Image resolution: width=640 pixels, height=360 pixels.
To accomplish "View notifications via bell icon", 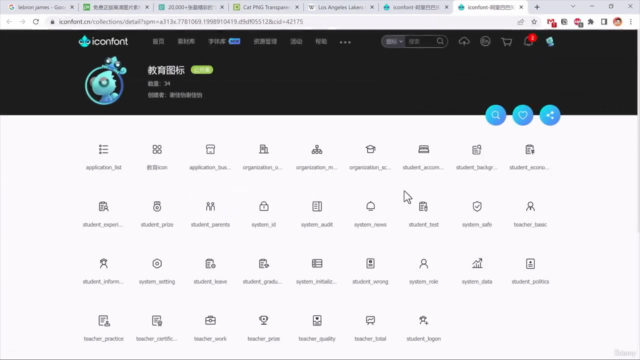I will (528, 41).
